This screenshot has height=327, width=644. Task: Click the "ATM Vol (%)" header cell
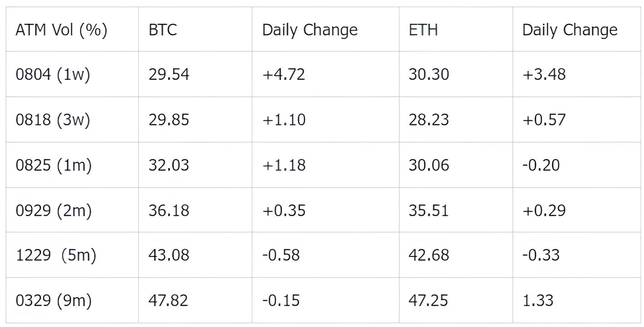point(61,30)
